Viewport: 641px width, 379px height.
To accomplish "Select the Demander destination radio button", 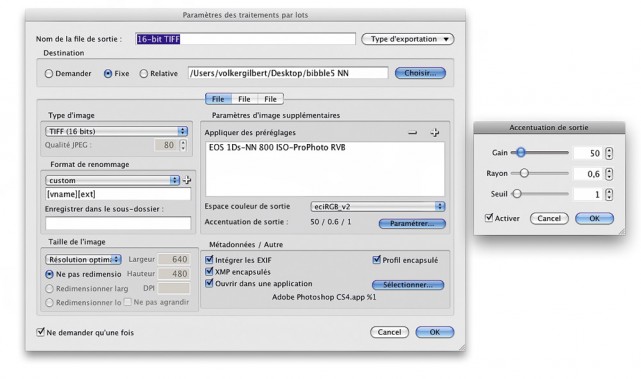I will pos(49,74).
